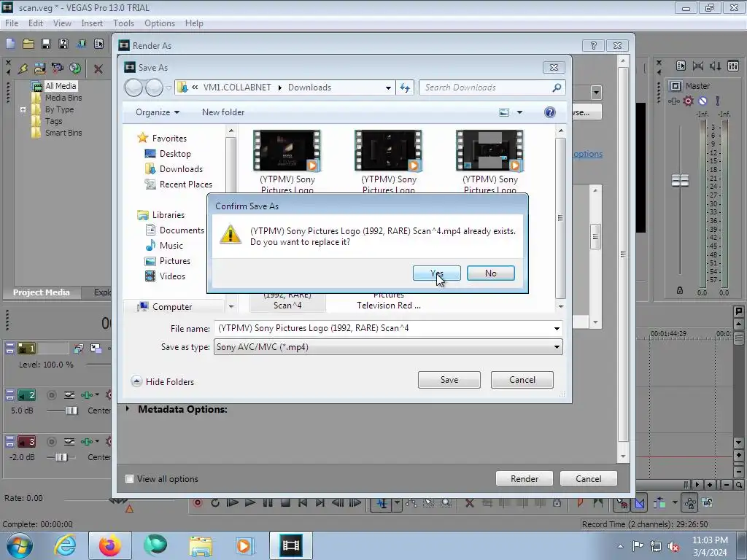Image resolution: width=747 pixels, height=560 pixels.
Task: Click the Stop button in transport bar
Action: pos(285,503)
